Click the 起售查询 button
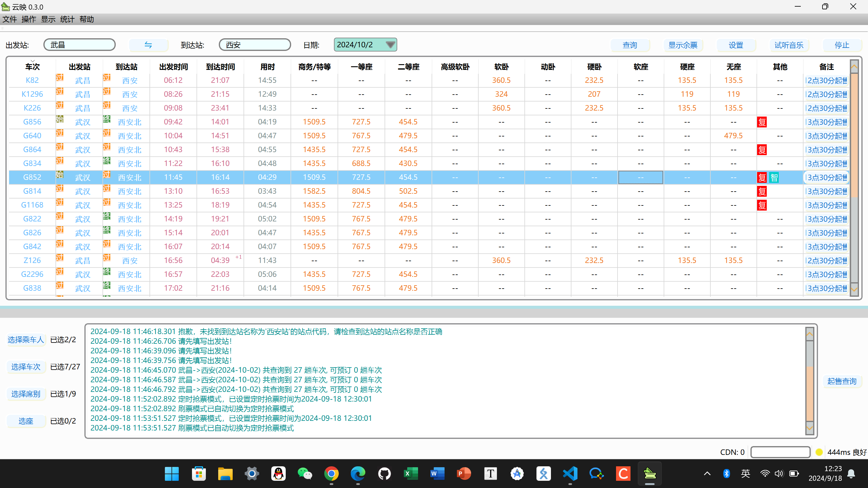Screen dimensions: 868x488 pyautogui.click(x=841, y=381)
